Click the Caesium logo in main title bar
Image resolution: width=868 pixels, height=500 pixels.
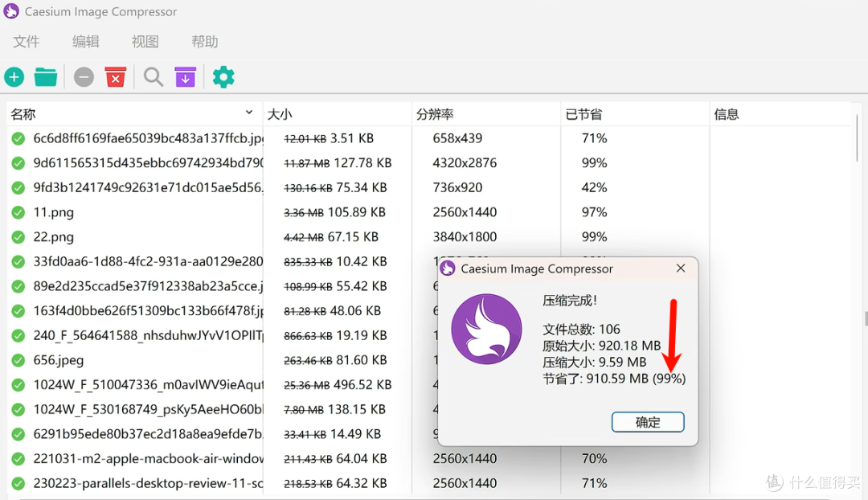tap(11, 11)
